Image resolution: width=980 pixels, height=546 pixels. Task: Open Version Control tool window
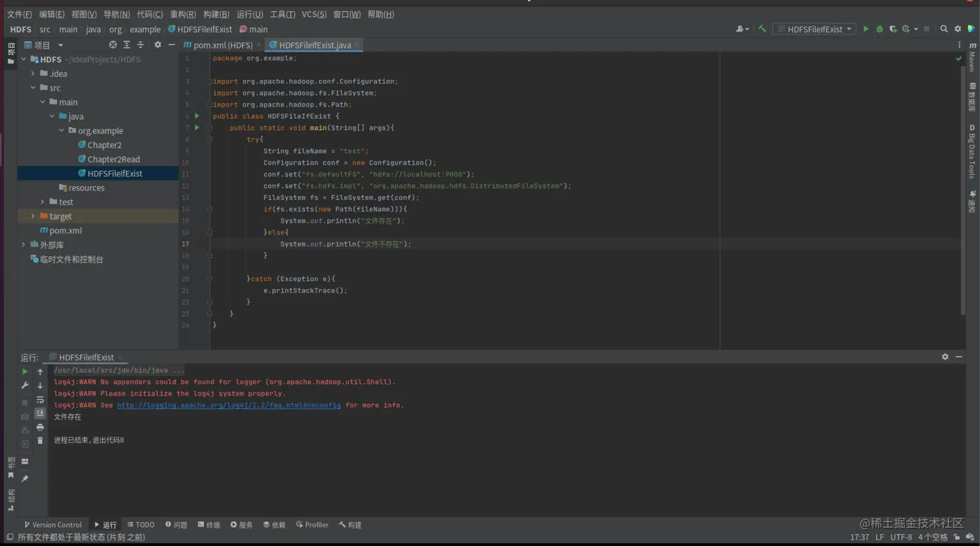tap(53, 525)
